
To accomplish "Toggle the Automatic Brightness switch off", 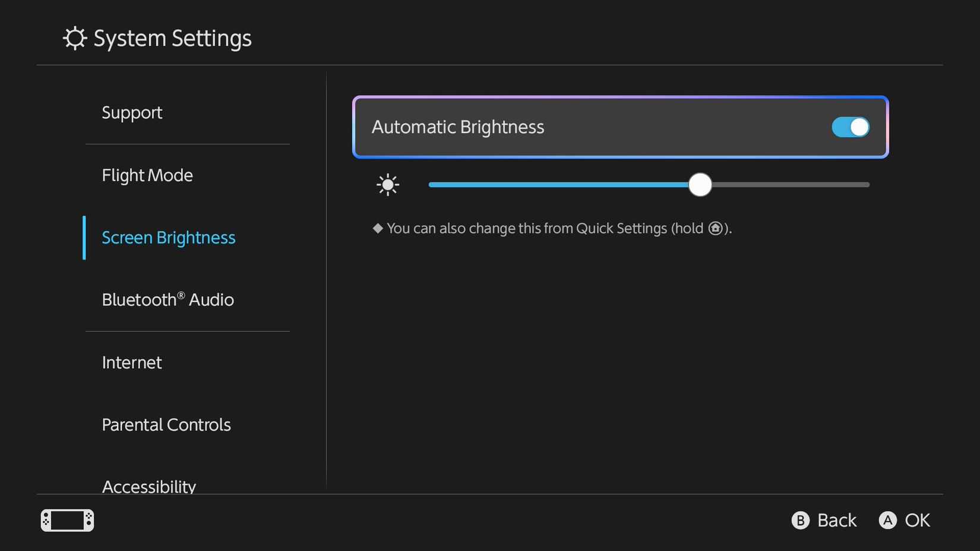I will pyautogui.click(x=849, y=127).
